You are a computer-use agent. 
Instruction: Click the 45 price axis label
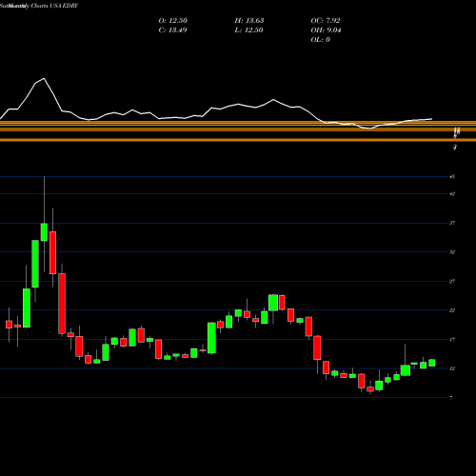[x=452, y=177]
